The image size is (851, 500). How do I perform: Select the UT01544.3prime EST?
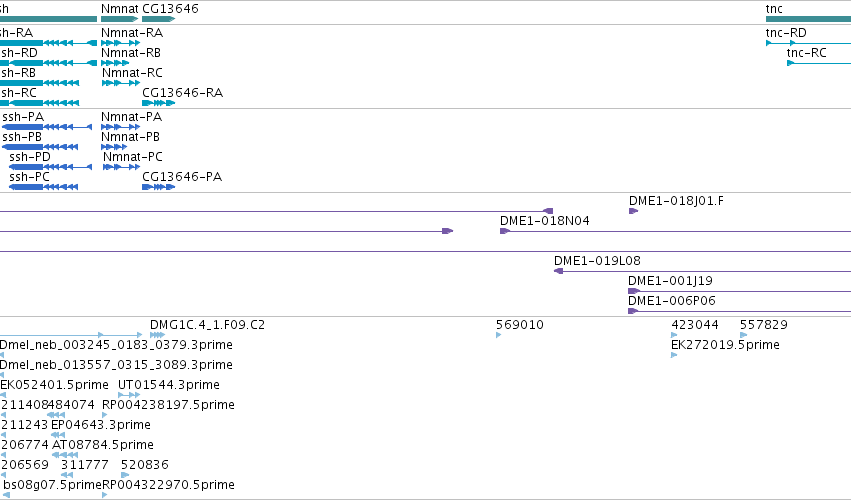(x=129, y=396)
